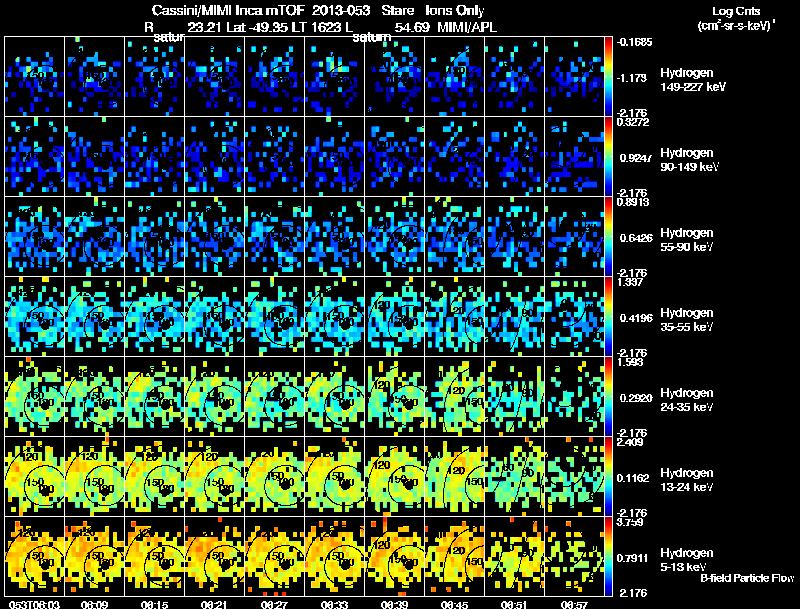
Task: Click the 3.759 color scale value
Action: (630, 522)
